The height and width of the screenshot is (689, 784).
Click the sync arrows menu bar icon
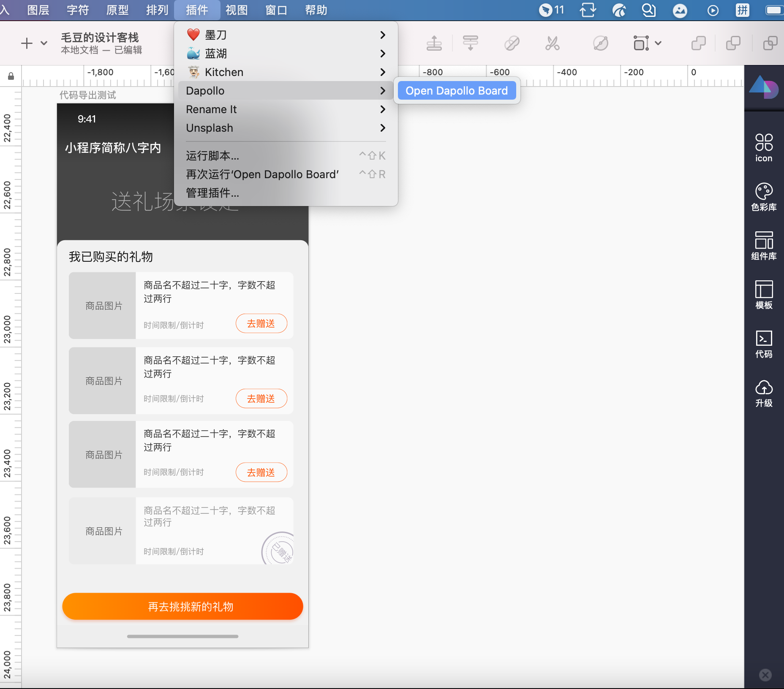click(588, 10)
